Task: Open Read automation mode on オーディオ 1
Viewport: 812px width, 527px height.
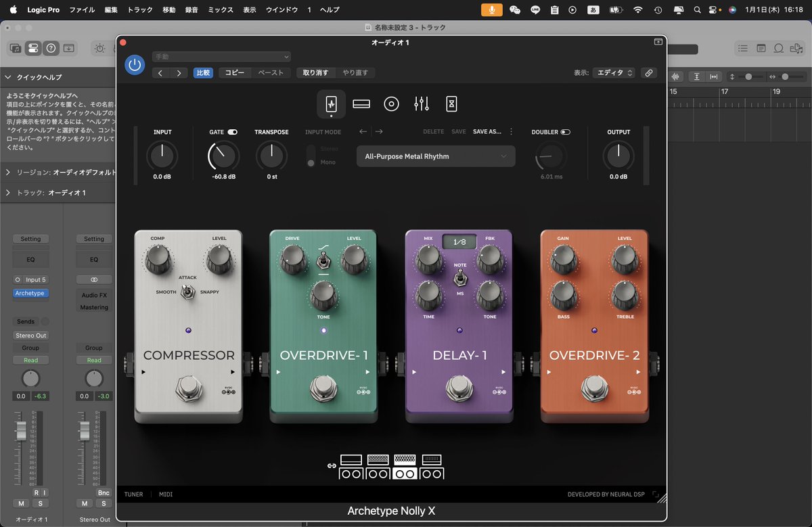Action: pos(30,361)
